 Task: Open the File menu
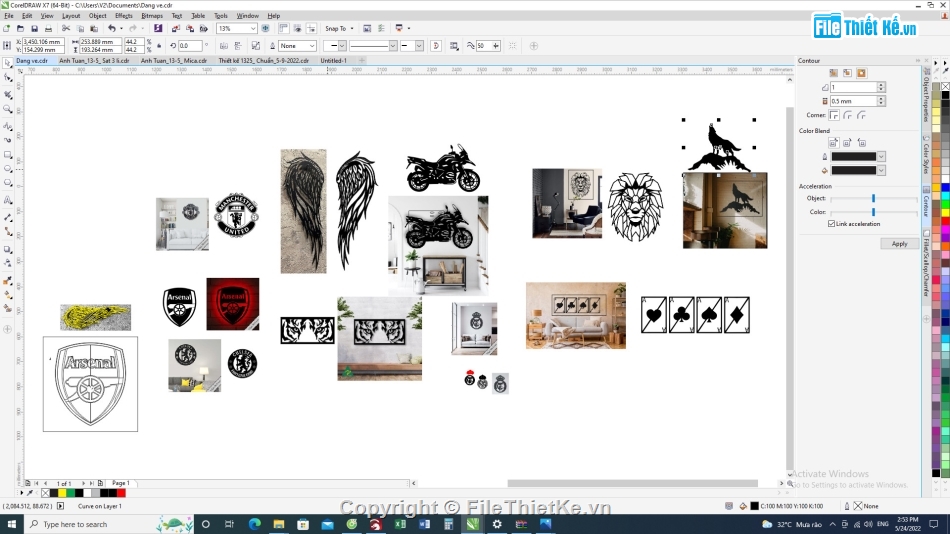[x=8, y=16]
